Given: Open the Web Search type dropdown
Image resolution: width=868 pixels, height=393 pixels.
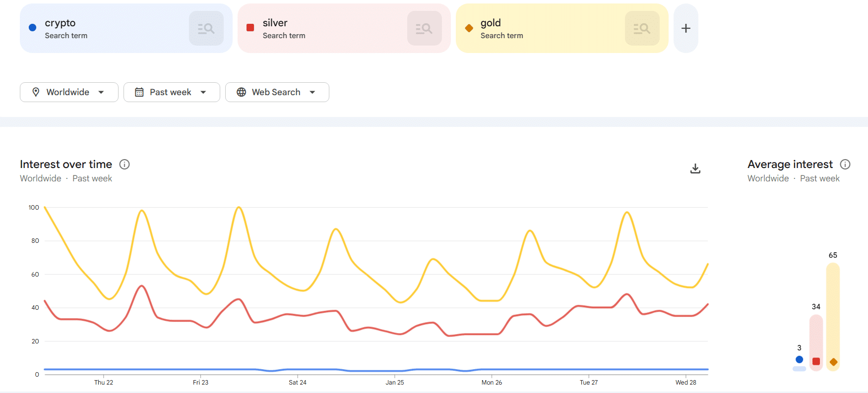Looking at the screenshot, I should pyautogui.click(x=312, y=92).
